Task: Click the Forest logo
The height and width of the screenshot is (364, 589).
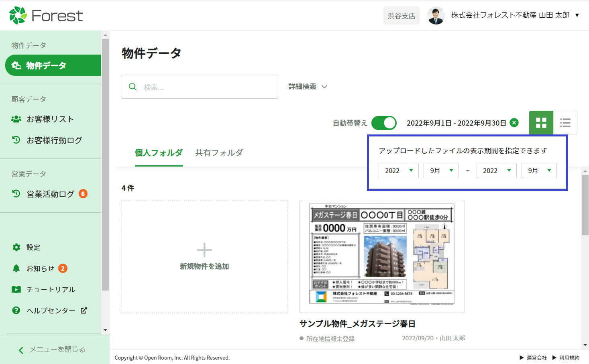Action: coord(46,16)
